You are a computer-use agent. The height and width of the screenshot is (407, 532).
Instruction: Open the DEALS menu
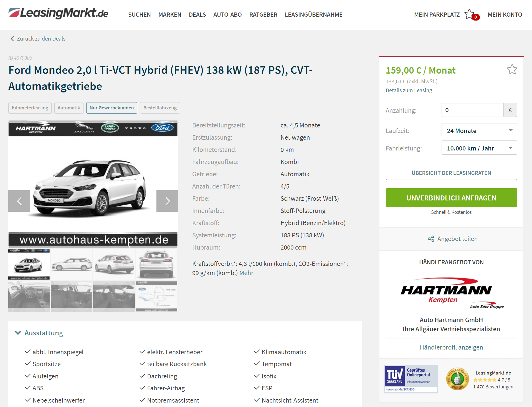(197, 14)
